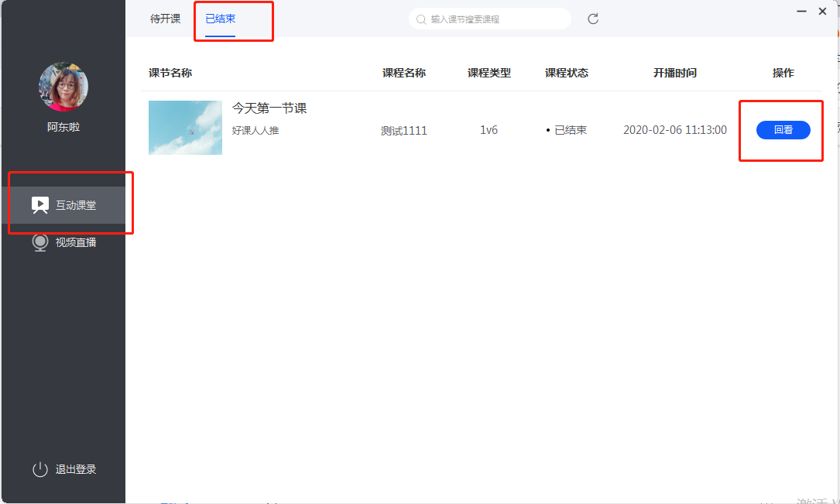
Task: Click the username 阿东啦
Action: coord(63,128)
